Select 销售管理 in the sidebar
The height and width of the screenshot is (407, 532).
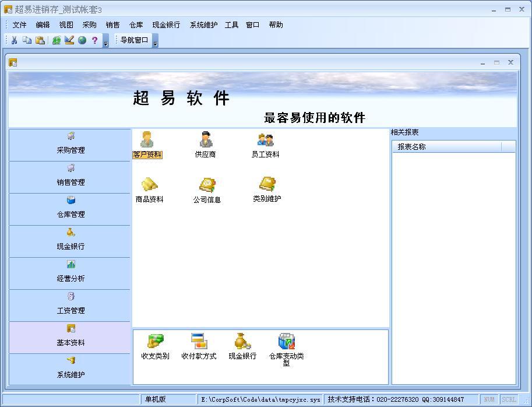(70, 177)
